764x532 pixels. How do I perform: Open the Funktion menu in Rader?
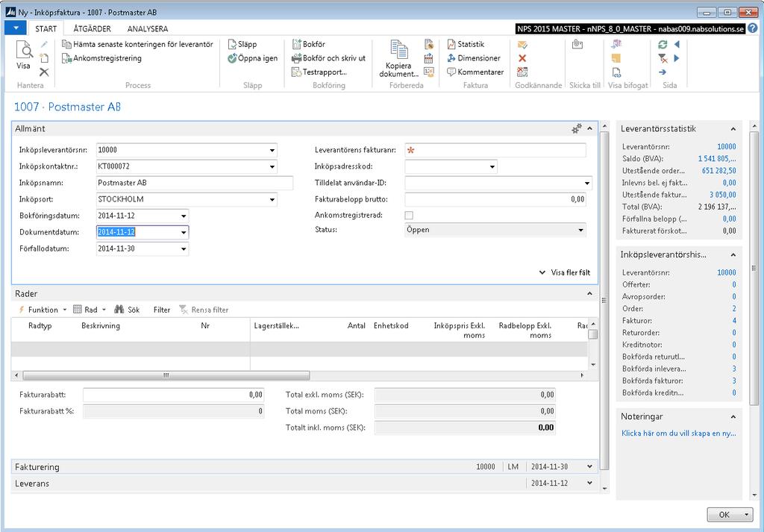(x=43, y=310)
